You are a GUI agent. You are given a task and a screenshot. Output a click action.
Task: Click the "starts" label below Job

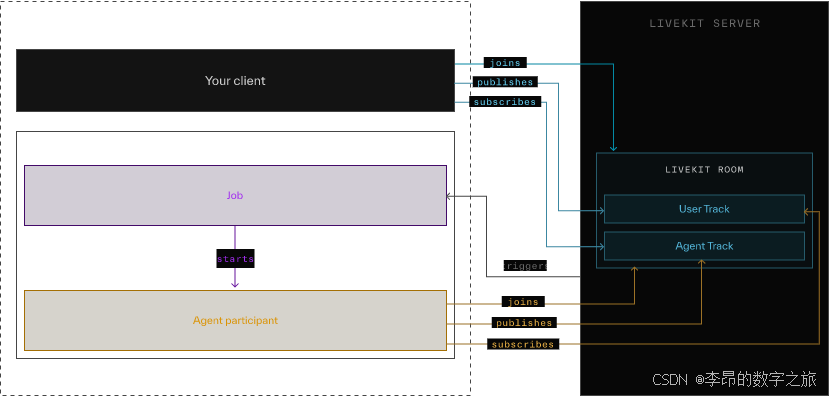click(x=235, y=259)
